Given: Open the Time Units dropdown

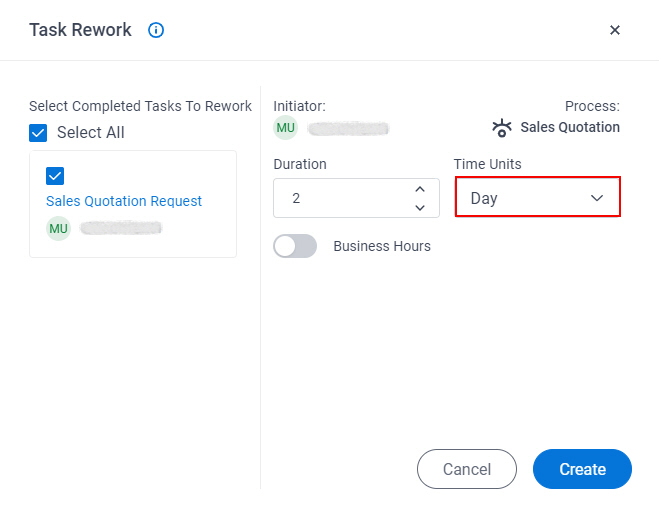Looking at the screenshot, I should coord(538,197).
